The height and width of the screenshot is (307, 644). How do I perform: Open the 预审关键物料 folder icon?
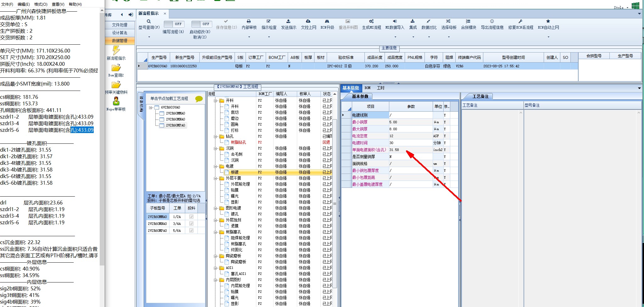116,85
